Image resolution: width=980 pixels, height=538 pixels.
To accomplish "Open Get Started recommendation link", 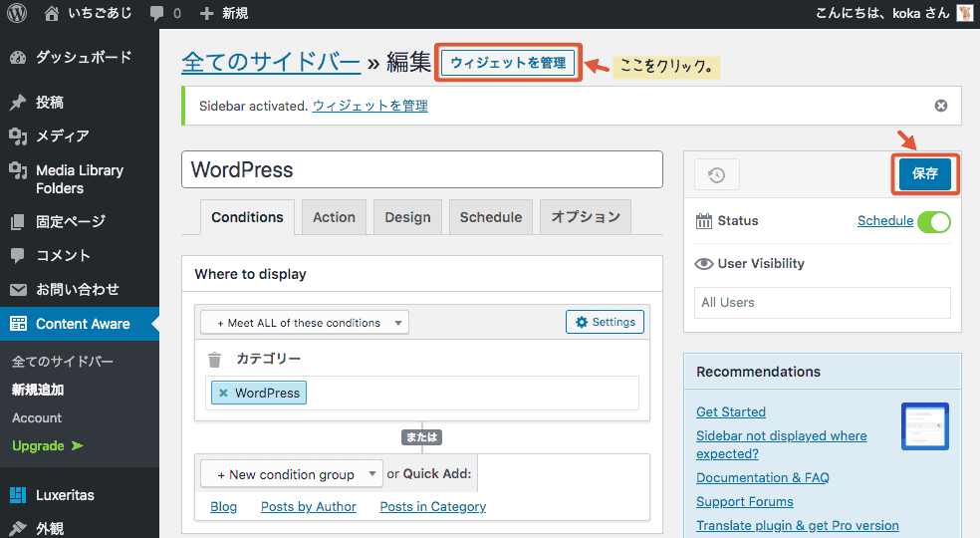I will click(731, 411).
